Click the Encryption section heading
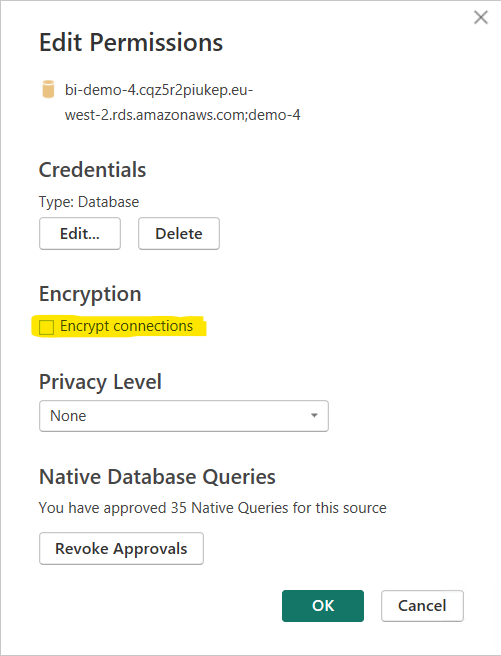This screenshot has height=656, width=501. pyautogui.click(x=90, y=295)
